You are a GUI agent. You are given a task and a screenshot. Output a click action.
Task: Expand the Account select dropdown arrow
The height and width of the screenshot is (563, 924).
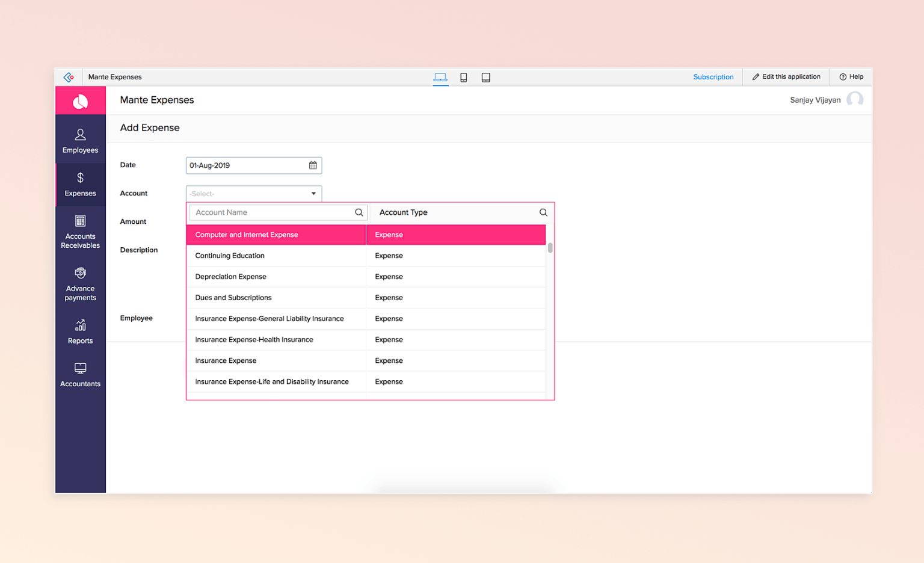[313, 194]
